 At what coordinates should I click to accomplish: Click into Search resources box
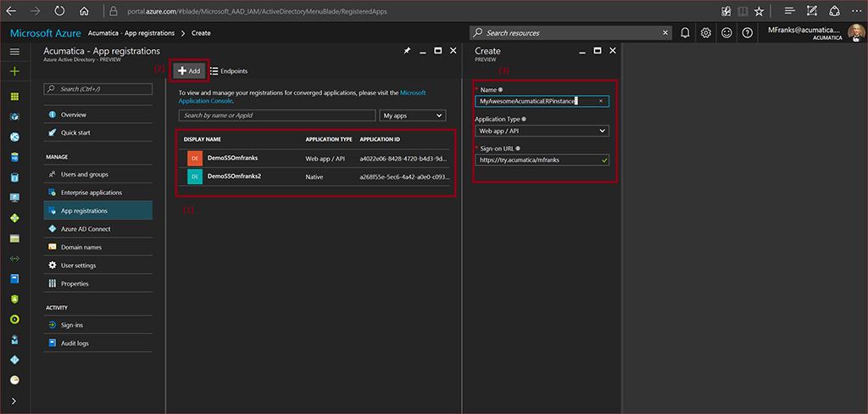tap(570, 33)
